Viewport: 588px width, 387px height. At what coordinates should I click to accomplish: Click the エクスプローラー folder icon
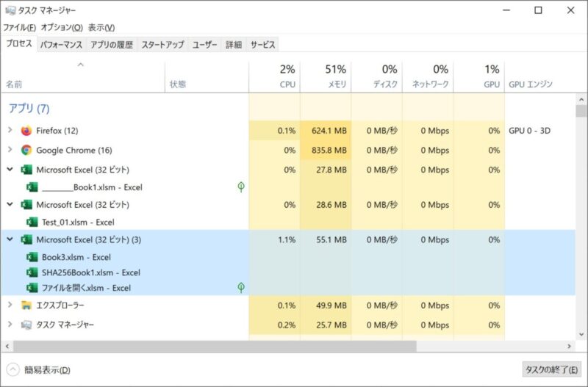(26, 305)
